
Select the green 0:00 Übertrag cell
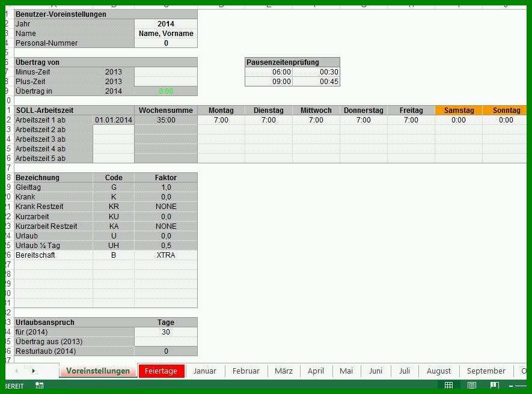[166, 91]
